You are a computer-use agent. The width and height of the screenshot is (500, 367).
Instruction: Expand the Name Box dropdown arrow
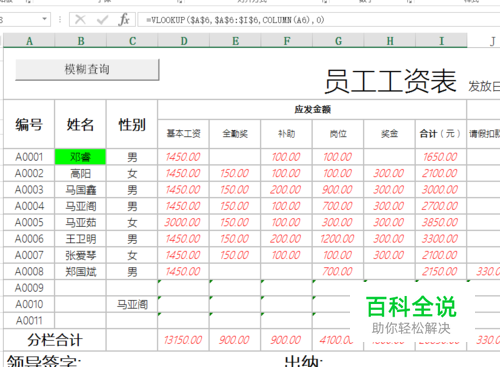click(44, 19)
